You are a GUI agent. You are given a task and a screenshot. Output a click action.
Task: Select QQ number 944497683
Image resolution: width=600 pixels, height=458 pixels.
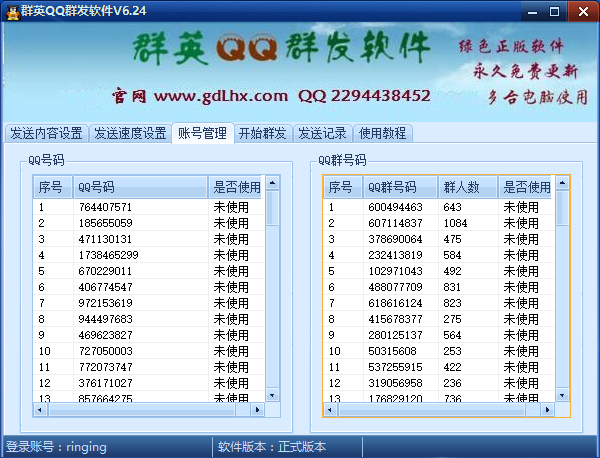(x=106, y=319)
